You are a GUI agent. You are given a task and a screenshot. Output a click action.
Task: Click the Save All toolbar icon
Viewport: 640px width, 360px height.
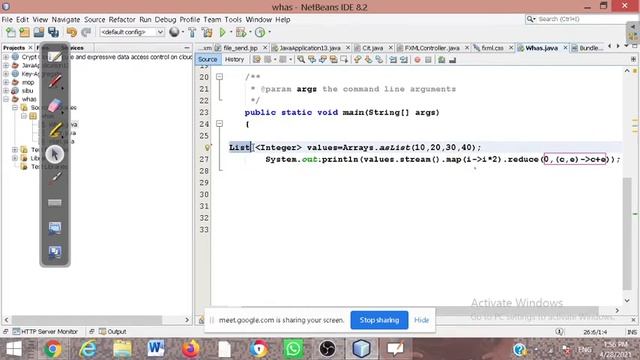point(53,32)
